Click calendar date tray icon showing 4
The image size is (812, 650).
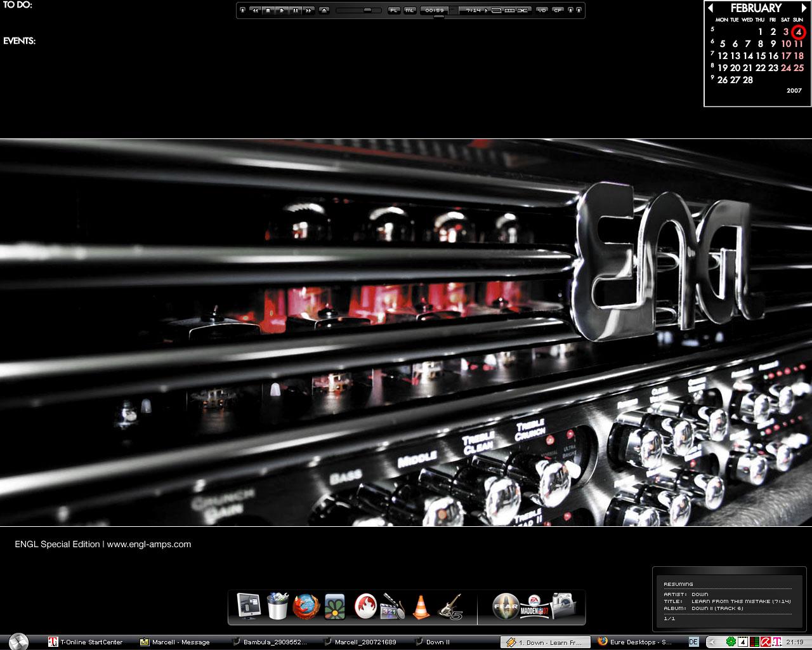pos(743,642)
